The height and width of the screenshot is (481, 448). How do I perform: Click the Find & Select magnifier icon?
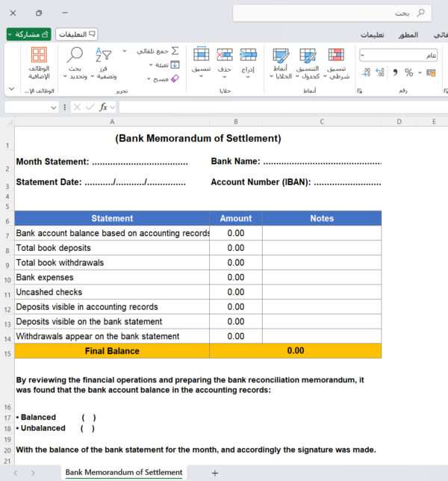(x=75, y=55)
